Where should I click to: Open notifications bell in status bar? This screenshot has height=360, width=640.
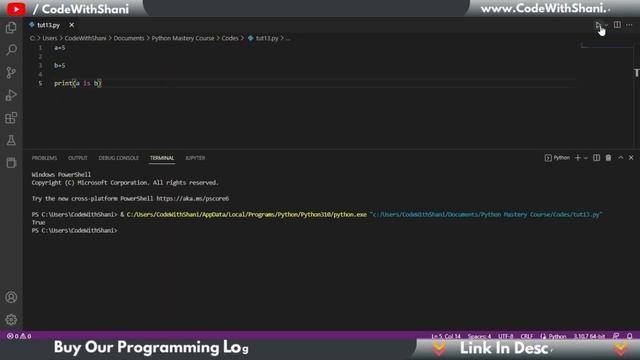629,336
